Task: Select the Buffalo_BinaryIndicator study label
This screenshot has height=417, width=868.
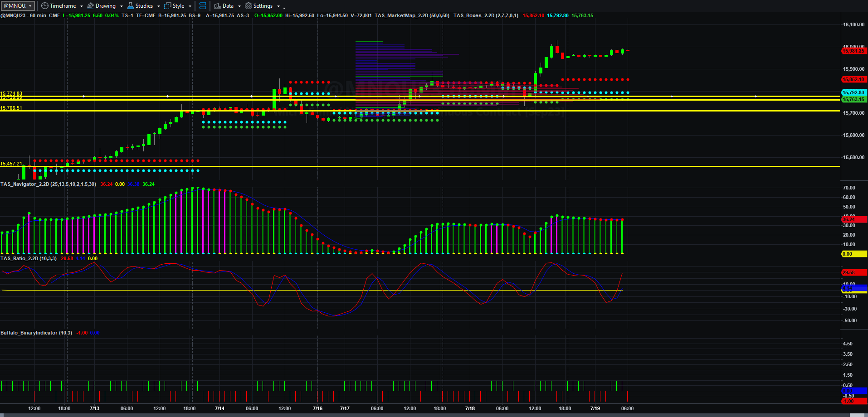Action: pos(36,333)
